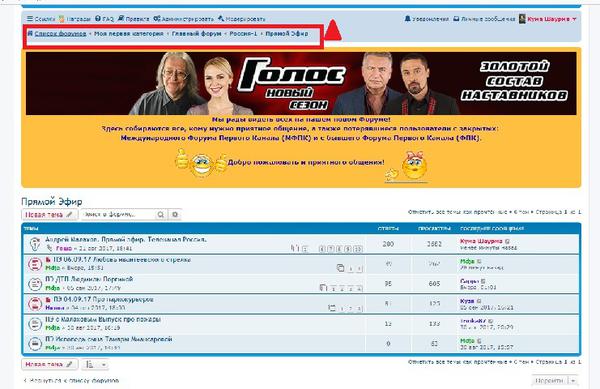This screenshot has width=600, height=389.
Task: Click the bottom Новая тема button
Action: point(50,365)
